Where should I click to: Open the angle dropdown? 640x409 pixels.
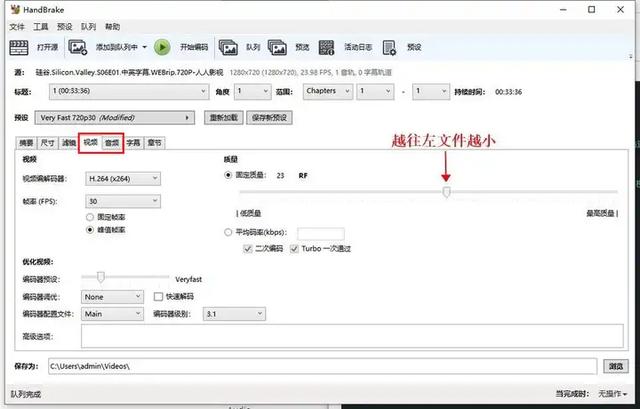pos(253,91)
